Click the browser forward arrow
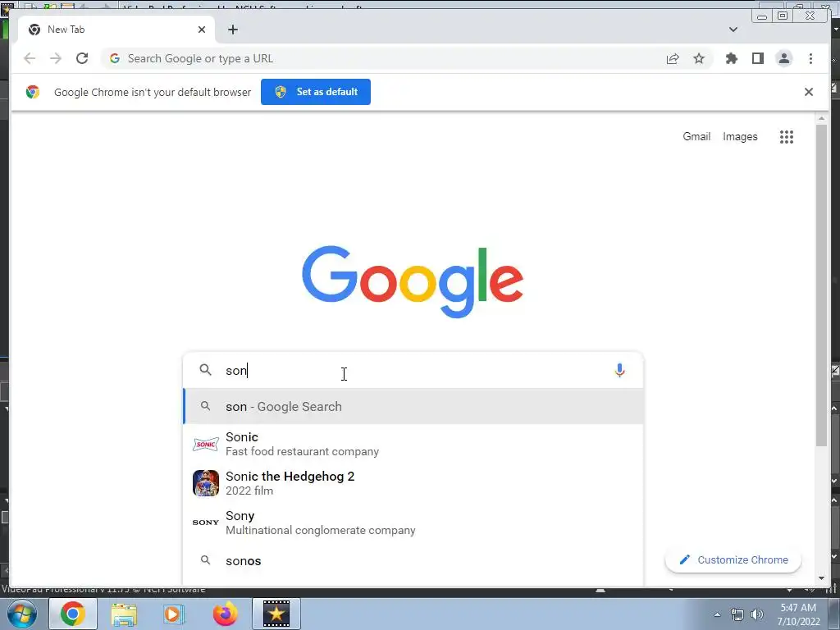Screen dimensions: 840x630 point(56,58)
